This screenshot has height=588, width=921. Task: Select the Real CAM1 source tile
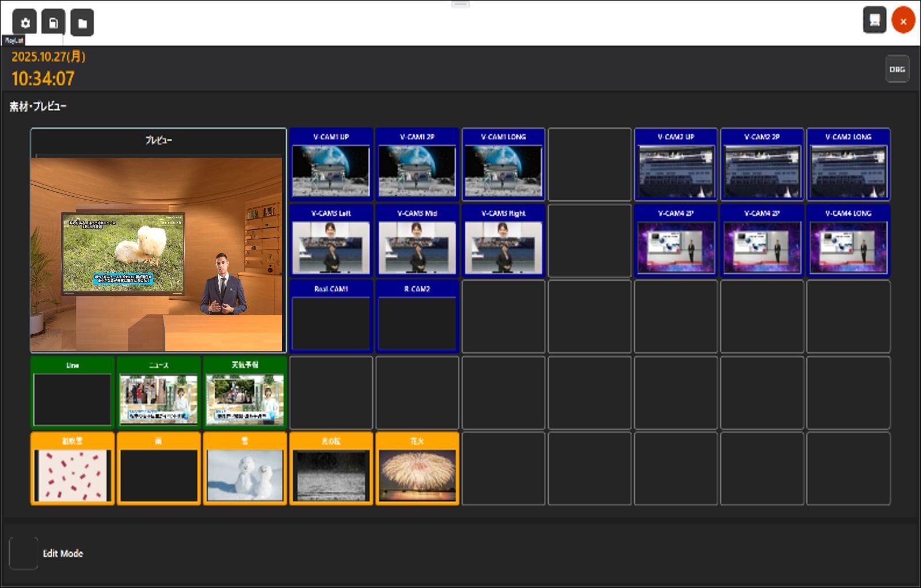tap(331, 316)
